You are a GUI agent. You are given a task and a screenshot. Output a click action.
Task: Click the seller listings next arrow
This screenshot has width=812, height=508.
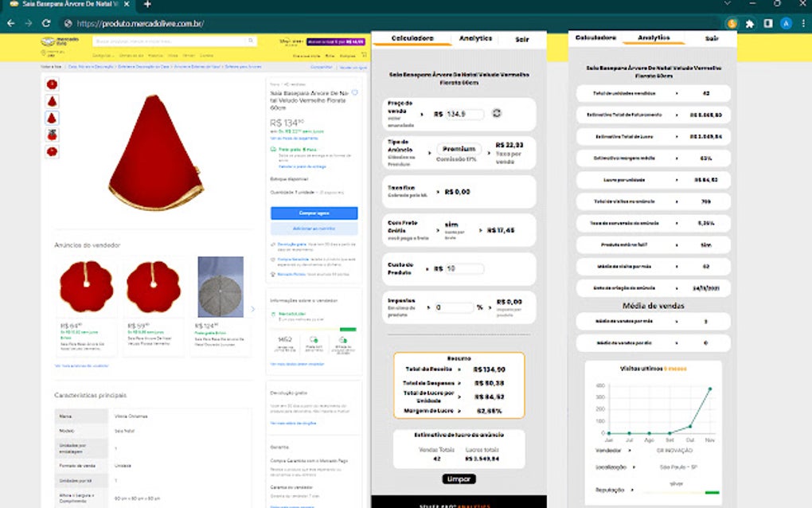(252, 309)
